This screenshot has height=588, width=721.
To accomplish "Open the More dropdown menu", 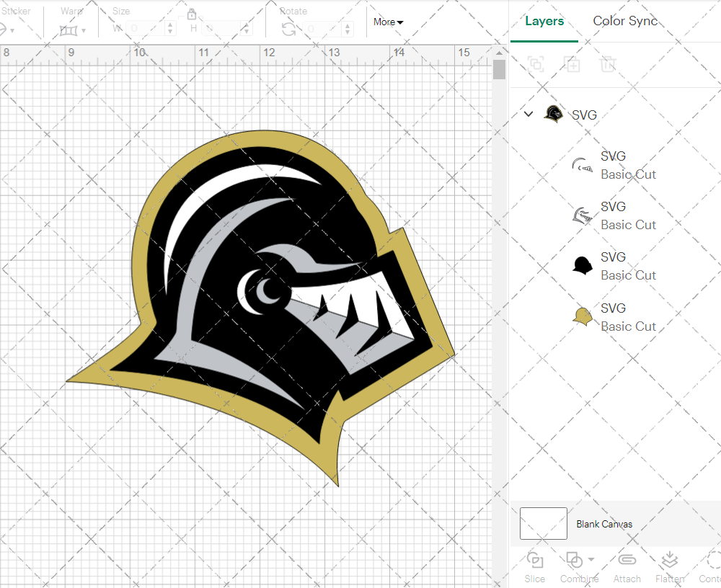I will click(388, 22).
